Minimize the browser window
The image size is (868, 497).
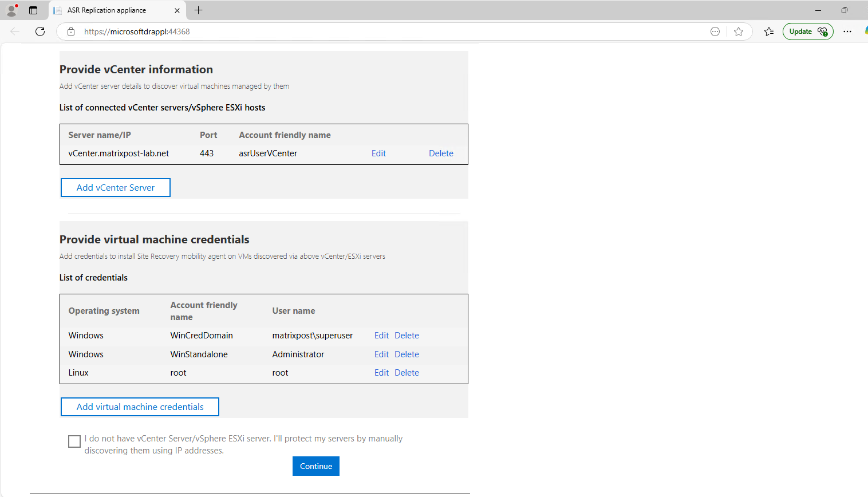818,10
